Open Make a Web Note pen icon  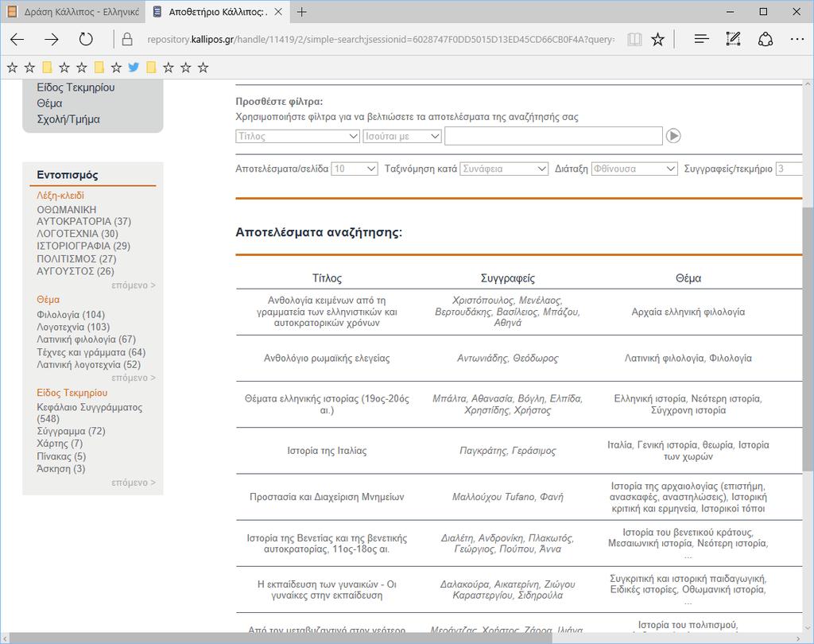733,39
